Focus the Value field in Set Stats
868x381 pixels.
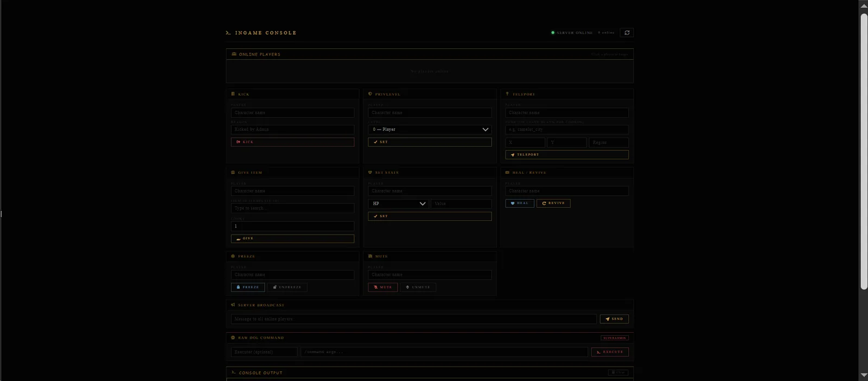(x=461, y=204)
